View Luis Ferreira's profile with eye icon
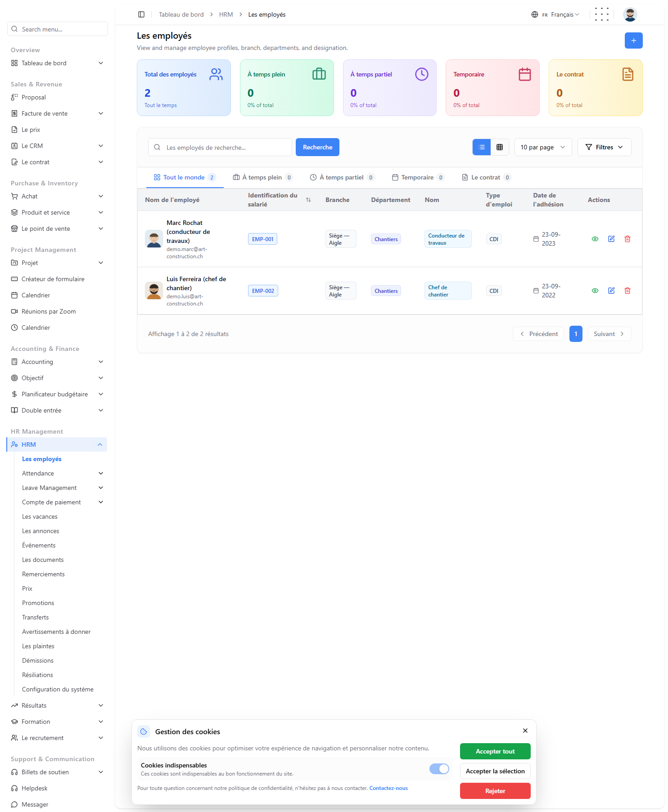This screenshot has height=812, width=668. coord(595,291)
